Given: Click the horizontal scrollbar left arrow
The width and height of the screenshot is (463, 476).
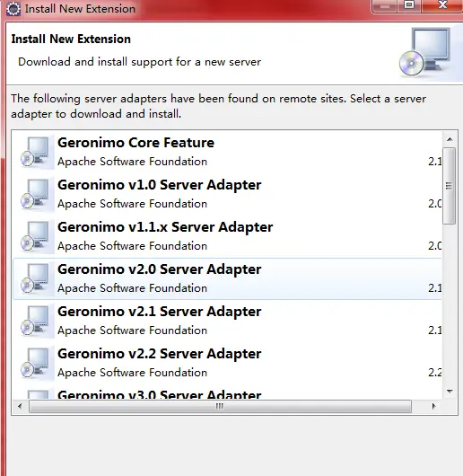Looking at the screenshot, I should [20, 406].
